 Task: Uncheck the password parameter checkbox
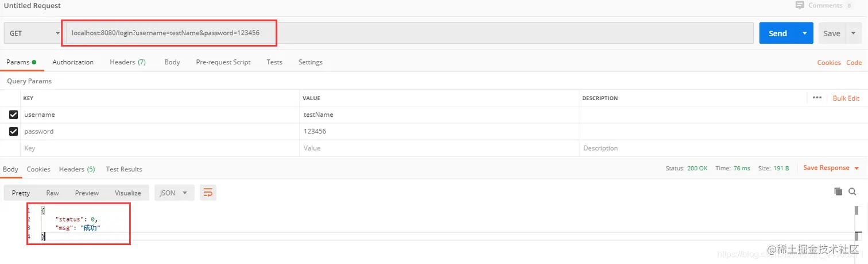[14, 131]
